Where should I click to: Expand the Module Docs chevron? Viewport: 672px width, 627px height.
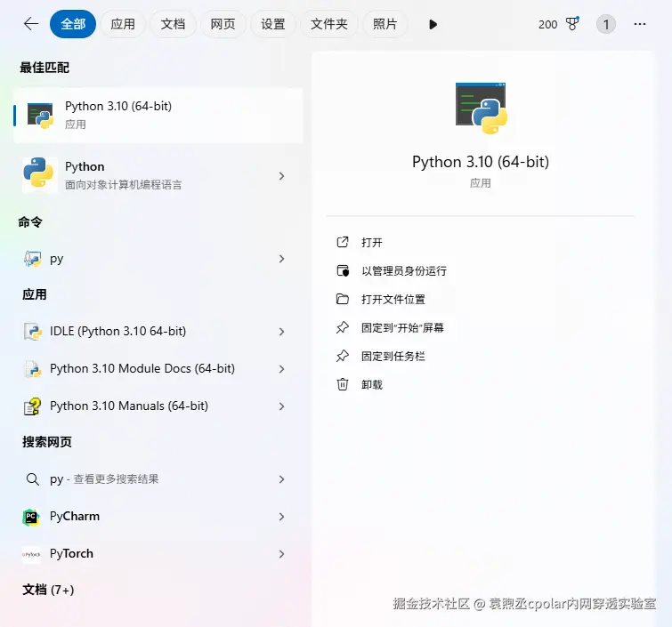281,369
